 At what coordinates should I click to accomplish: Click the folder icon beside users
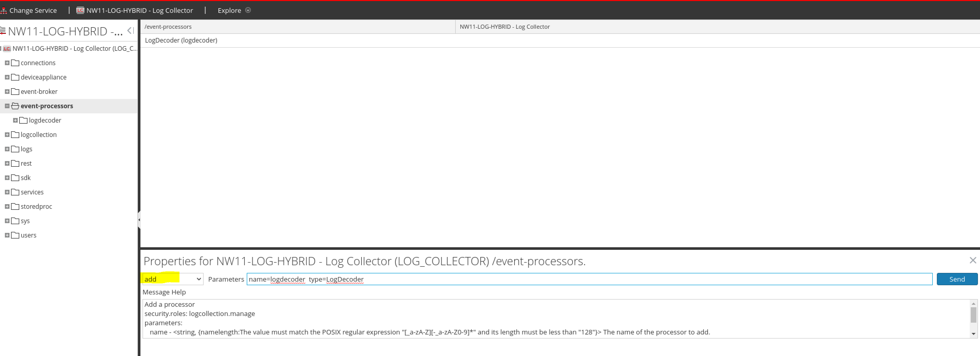[x=15, y=235]
